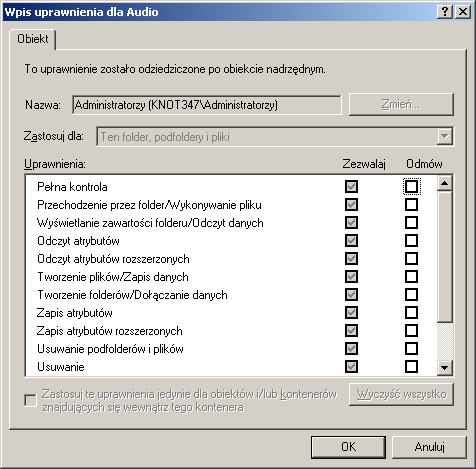Viewport: 476px width, 469px height.
Task: Toggle Zezwalaj for Odczyt atrybutów rozszerzonych
Action: 351,258
